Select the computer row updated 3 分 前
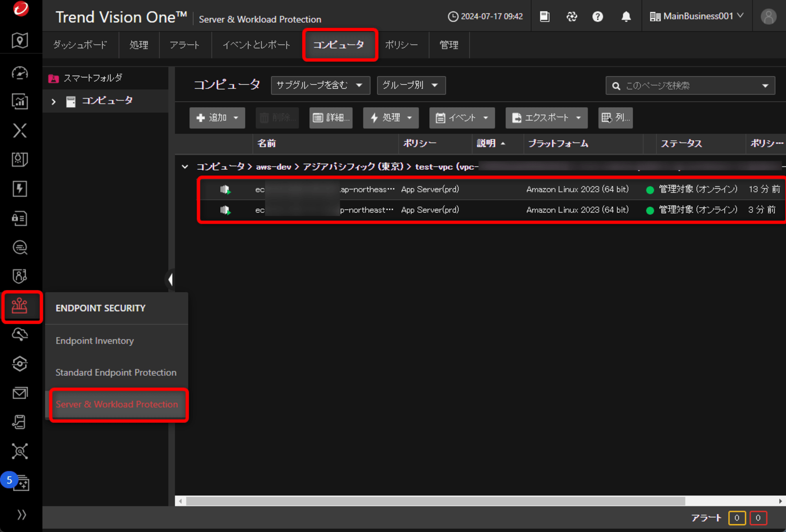Image resolution: width=786 pixels, height=532 pixels. pos(491,210)
